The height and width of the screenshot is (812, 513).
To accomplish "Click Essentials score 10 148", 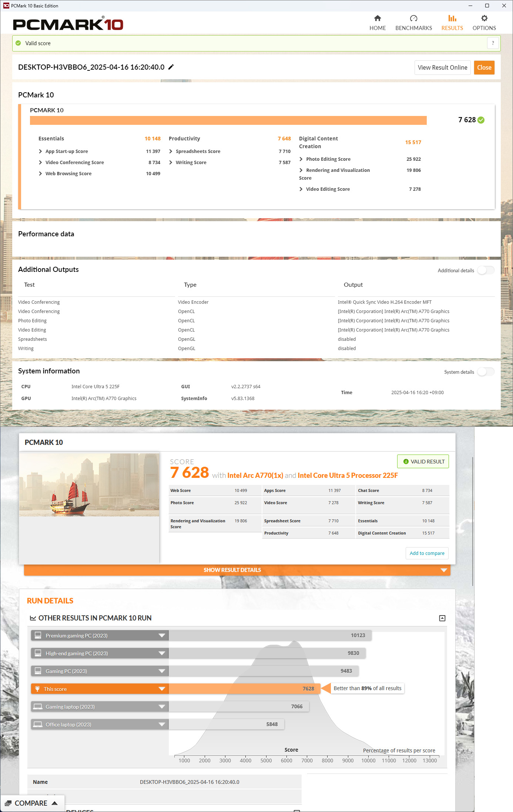I will pyautogui.click(x=152, y=139).
